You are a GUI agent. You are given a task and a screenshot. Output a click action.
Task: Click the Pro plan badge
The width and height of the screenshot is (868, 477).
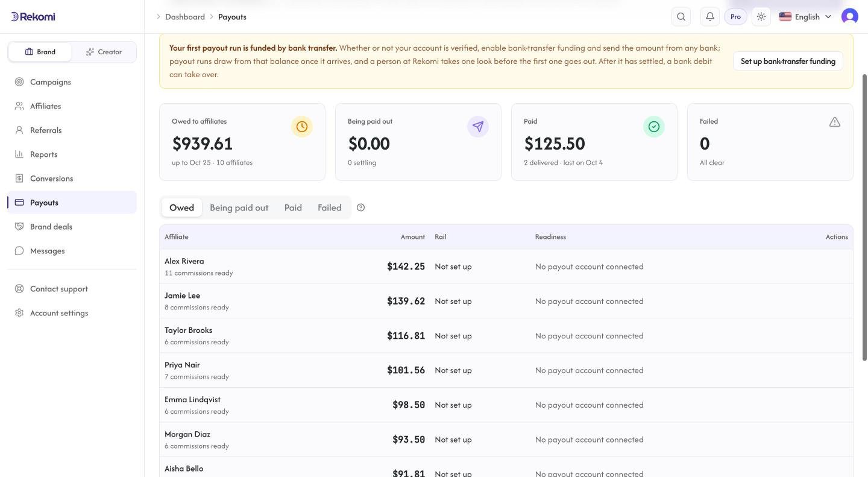pyautogui.click(x=735, y=17)
